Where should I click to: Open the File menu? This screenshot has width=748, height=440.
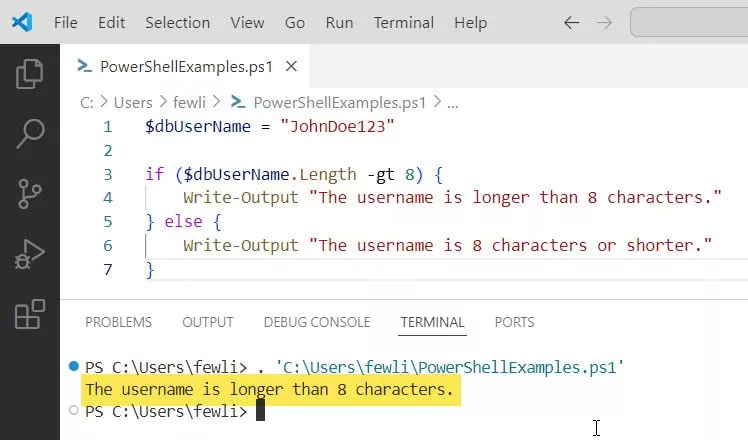pyautogui.click(x=65, y=22)
